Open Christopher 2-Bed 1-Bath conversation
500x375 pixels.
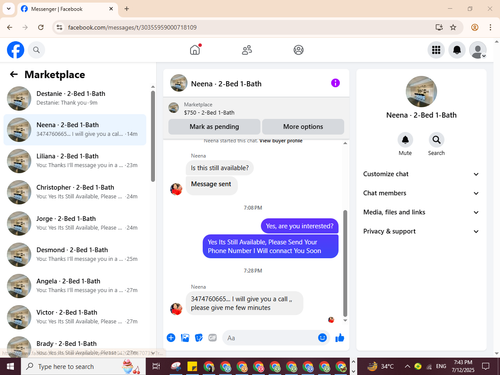tap(75, 192)
